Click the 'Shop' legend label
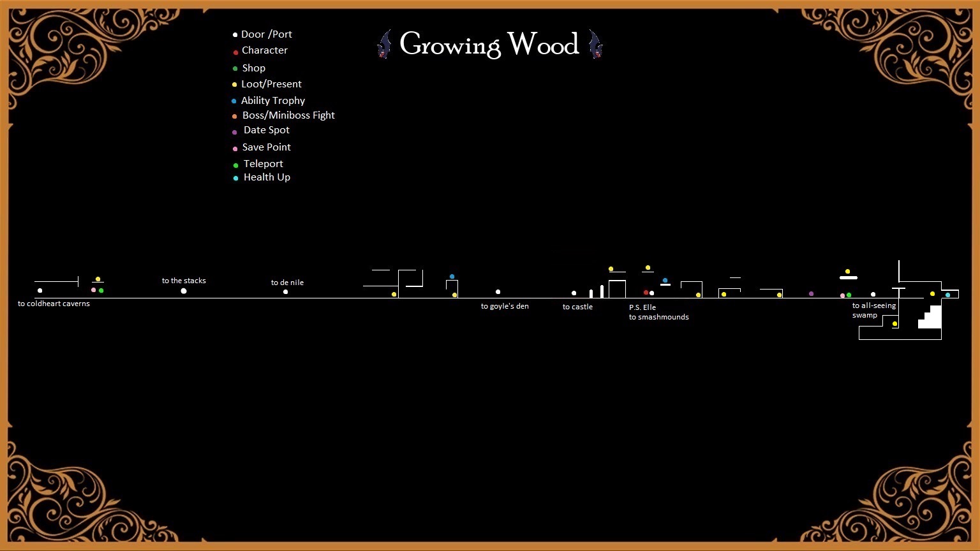The image size is (980, 551). pos(254,68)
